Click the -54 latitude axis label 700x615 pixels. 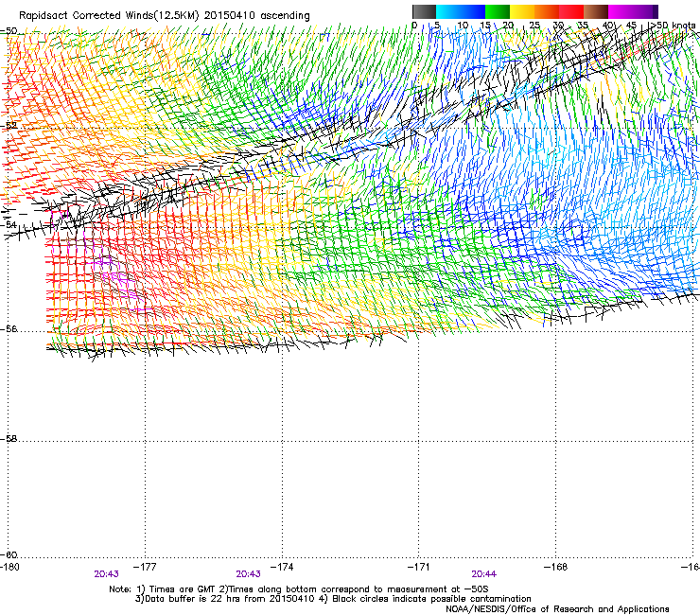click(9, 224)
